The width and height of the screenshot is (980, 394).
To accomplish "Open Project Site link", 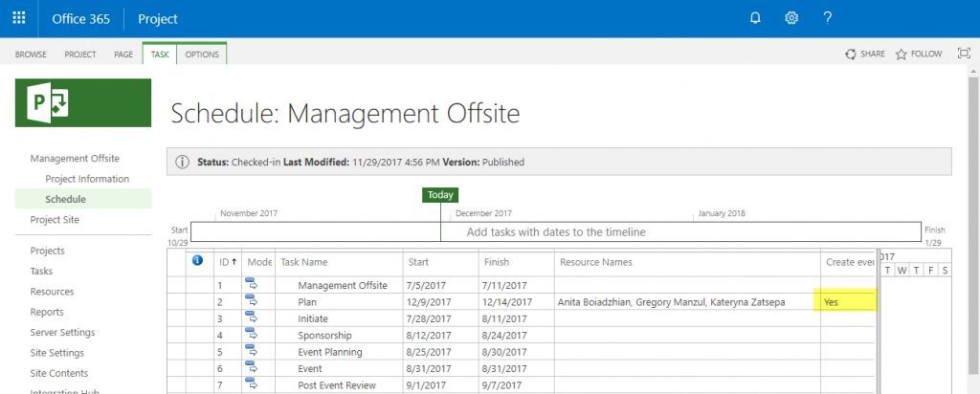I will pos(55,220).
